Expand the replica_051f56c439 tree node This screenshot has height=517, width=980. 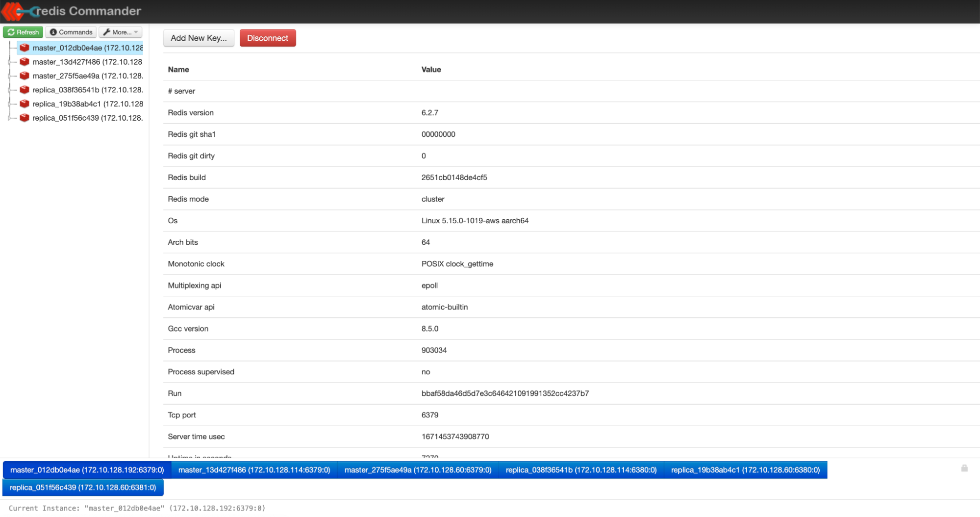[9, 118]
